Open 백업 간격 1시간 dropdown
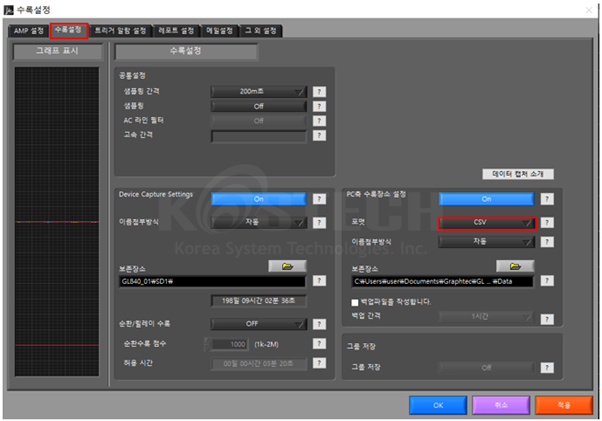This screenshot has width=602, height=421. pos(486,317)
